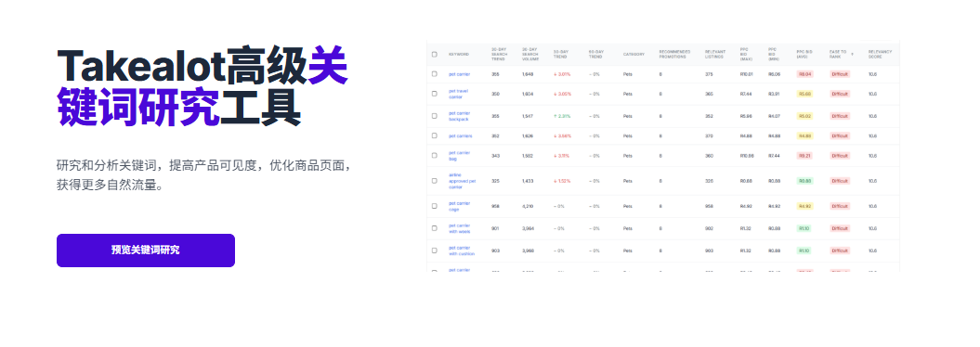Screen dimensions: 980x347
Task: Open the 'pet travel carrier' keyword link
Action: [459, 94]
